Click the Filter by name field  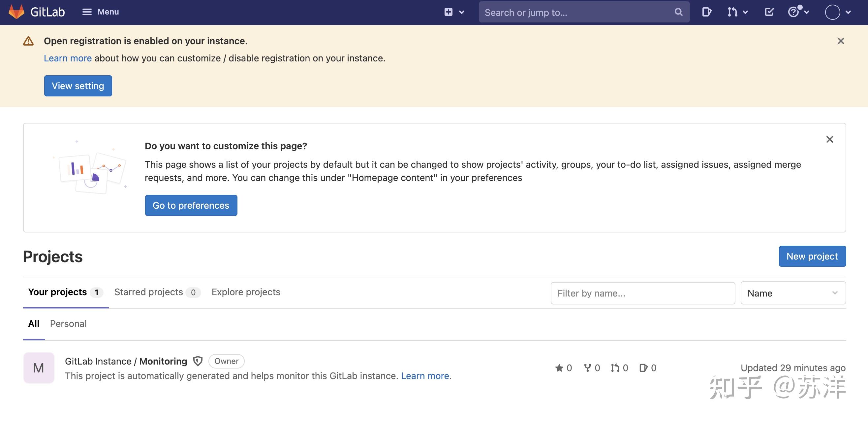[x=642, y=293]
